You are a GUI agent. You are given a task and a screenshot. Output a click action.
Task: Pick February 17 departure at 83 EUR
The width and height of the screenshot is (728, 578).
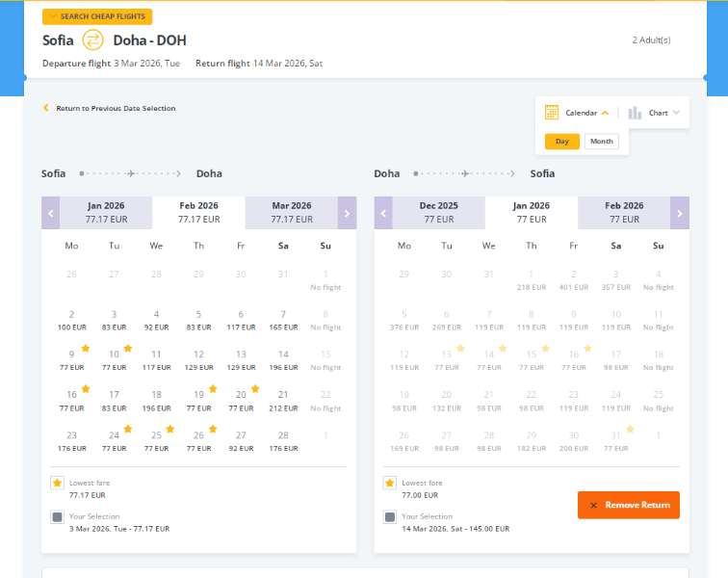[114, 401]
